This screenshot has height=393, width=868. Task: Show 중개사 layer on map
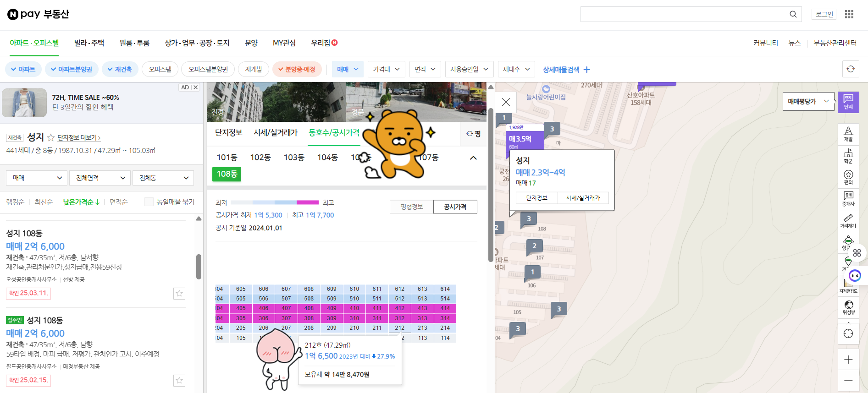pyautogui.click(x=848, y=199)
